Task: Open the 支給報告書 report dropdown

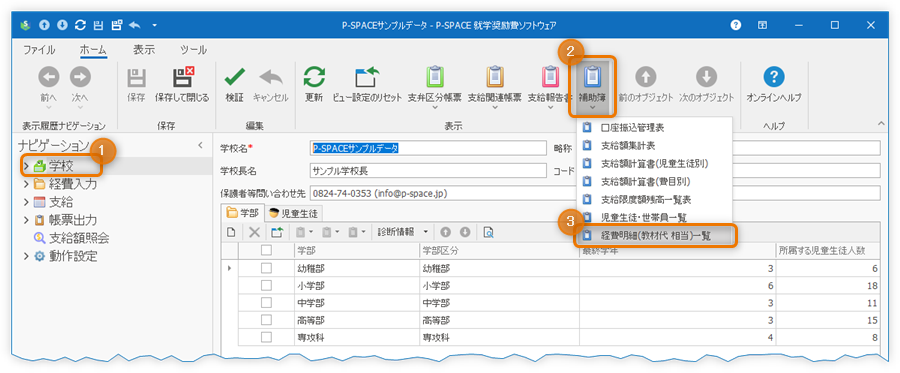Action: point(549,87)
